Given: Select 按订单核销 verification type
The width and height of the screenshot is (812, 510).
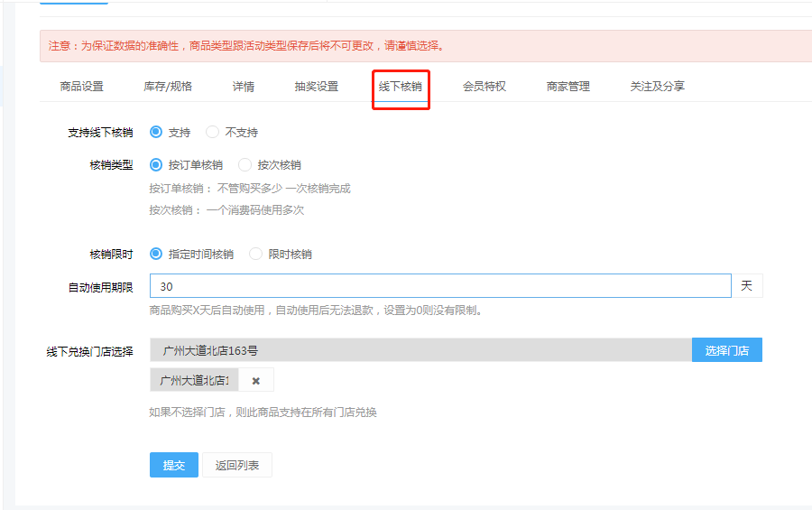Looking at the screenshot, I should [x=156, y=165].
